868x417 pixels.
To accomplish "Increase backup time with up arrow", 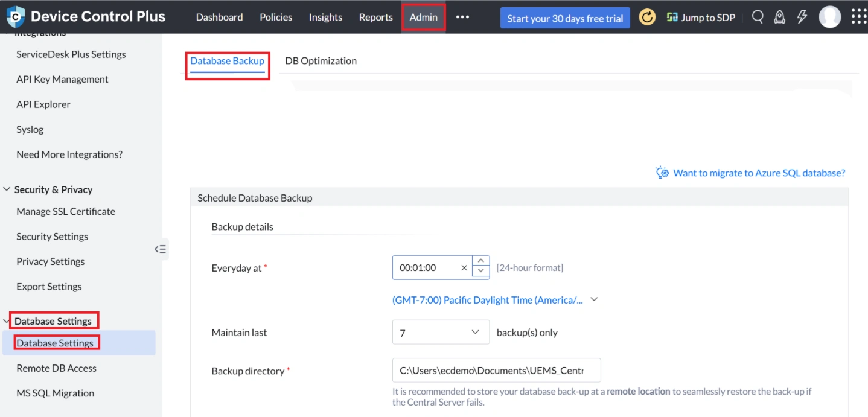I will click(480, 261).
